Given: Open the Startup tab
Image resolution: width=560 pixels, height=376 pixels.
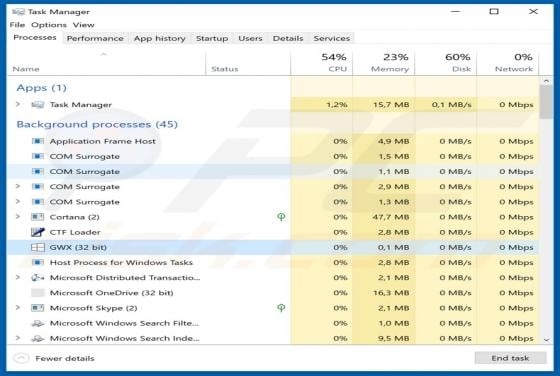Looking at the screenshot, I should tap(212, 38).
